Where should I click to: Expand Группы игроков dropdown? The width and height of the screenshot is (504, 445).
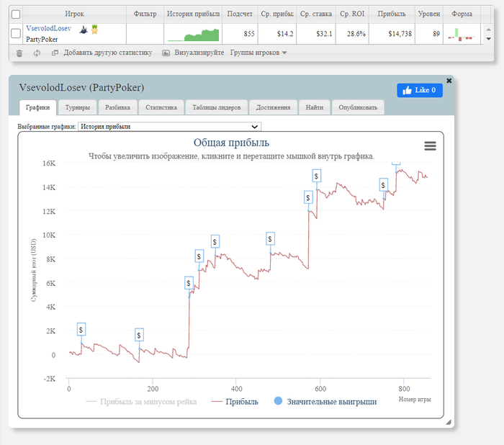pos(258,53)
